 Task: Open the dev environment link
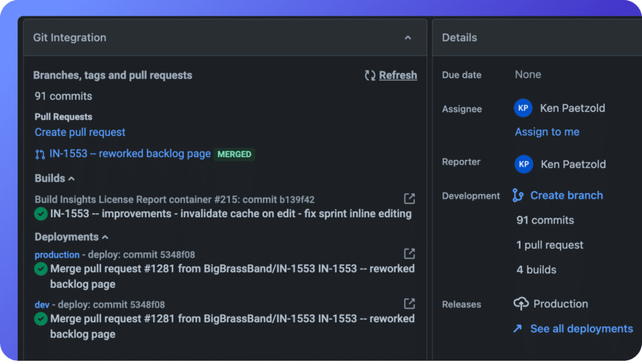(42, 304)
